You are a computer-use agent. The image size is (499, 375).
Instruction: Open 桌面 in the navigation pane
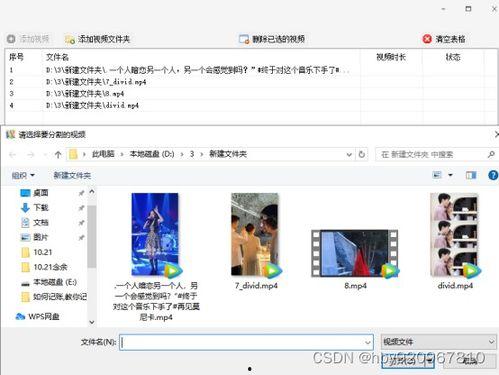[34, 193]
